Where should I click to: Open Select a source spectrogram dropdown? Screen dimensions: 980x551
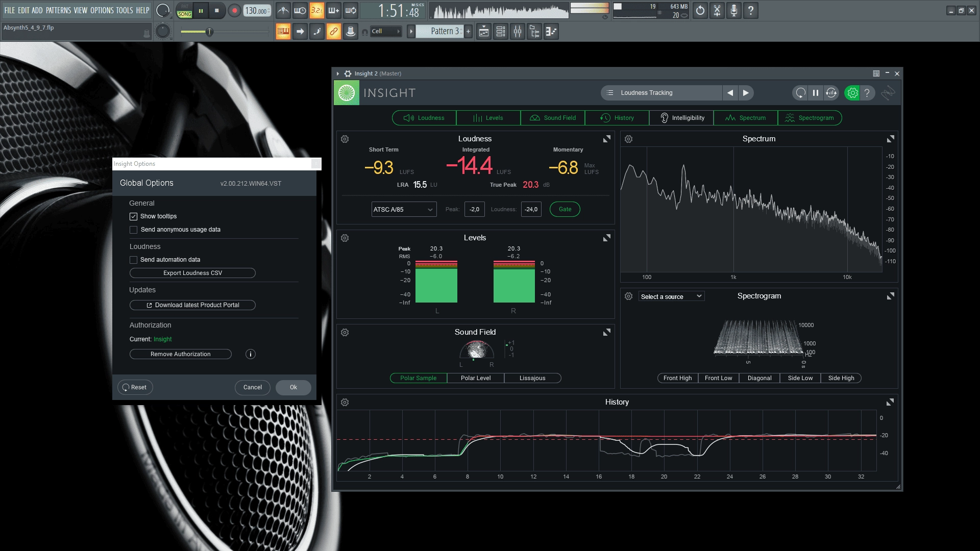[x=671, y=296]
